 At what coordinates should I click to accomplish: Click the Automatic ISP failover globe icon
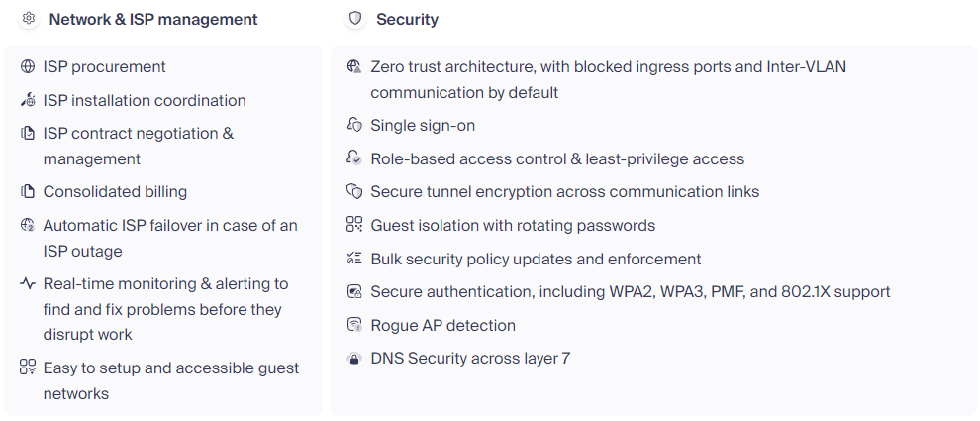[28, 225]
